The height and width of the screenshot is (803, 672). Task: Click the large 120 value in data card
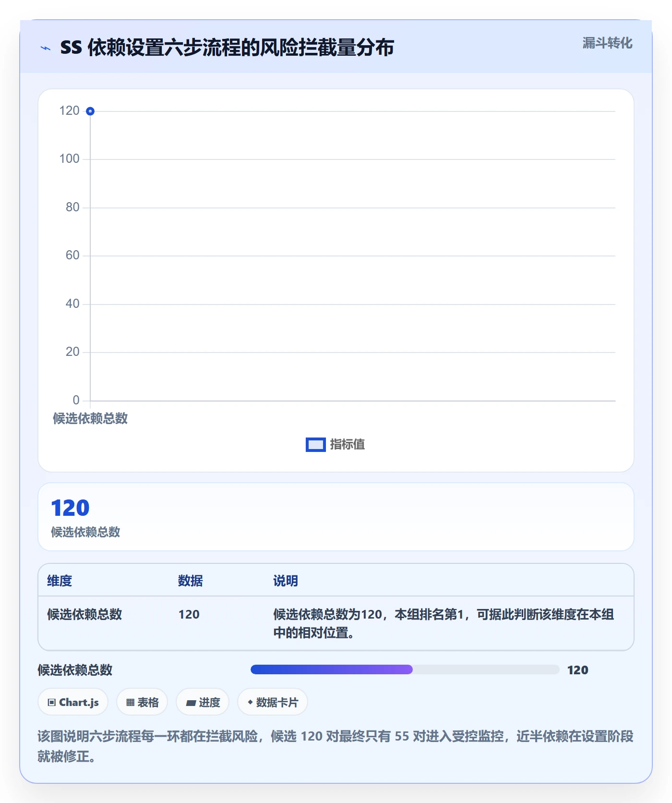(x=70, y=508)
